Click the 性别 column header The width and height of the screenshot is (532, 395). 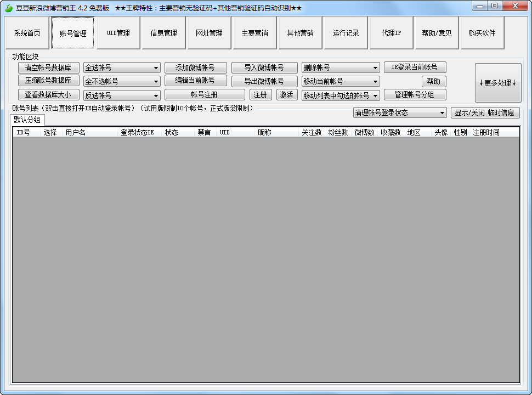tap(460, 132)
